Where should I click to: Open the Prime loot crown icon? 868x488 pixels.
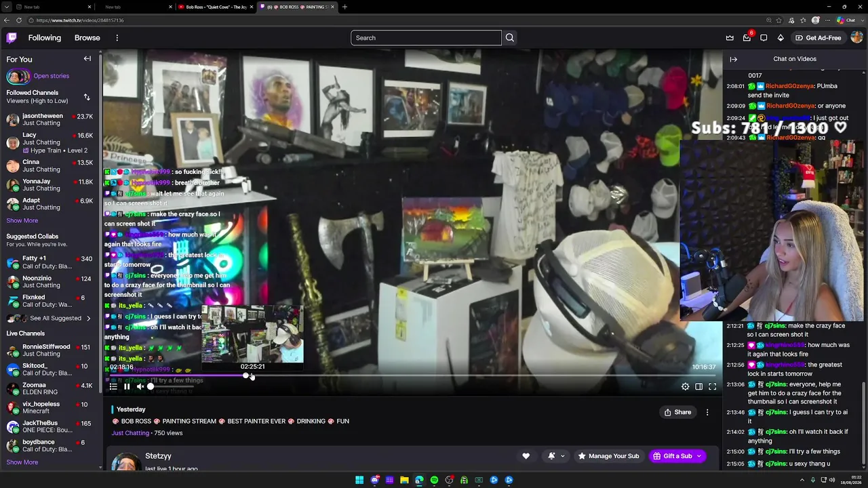730,38
